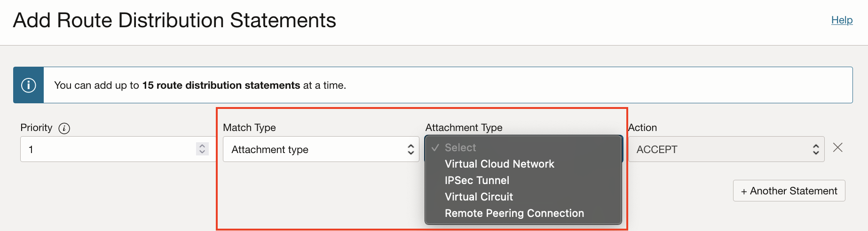This screenshot has width=868, height=231.
Task: Open the Match Type dropdown
Action: point(321,149)
